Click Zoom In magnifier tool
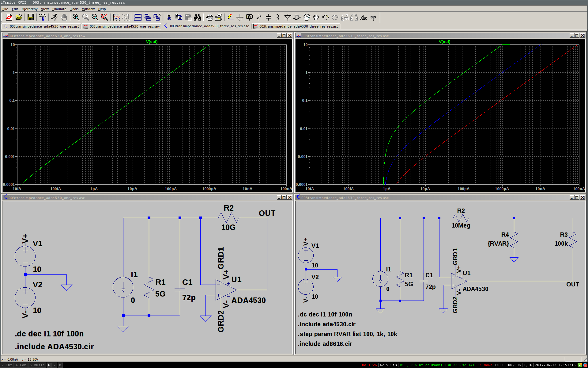 76,17
